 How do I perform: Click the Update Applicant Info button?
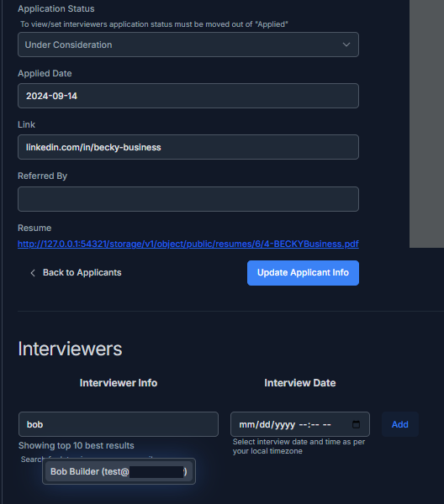click(x=303, y=273)
